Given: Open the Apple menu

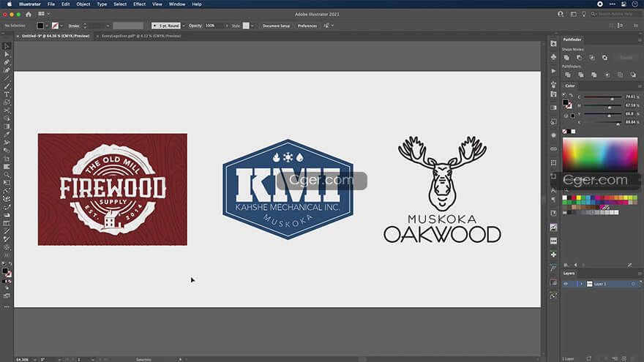Looking at the screenshot, I should (x=9, y=4).
